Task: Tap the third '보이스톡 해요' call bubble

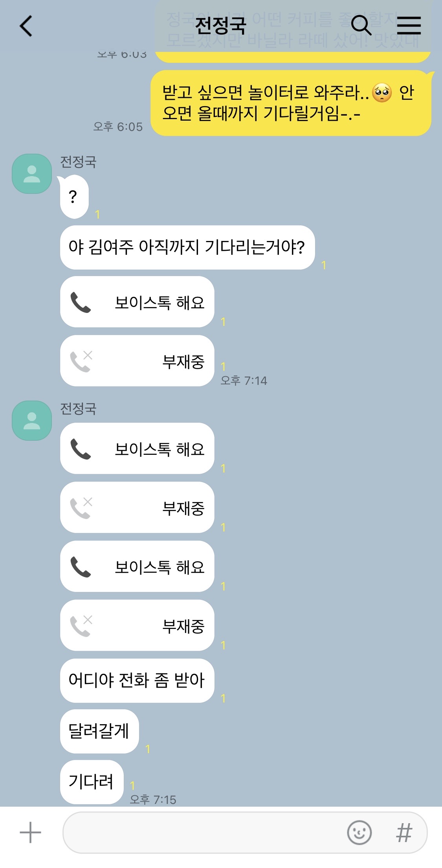Action: [137, 566]
